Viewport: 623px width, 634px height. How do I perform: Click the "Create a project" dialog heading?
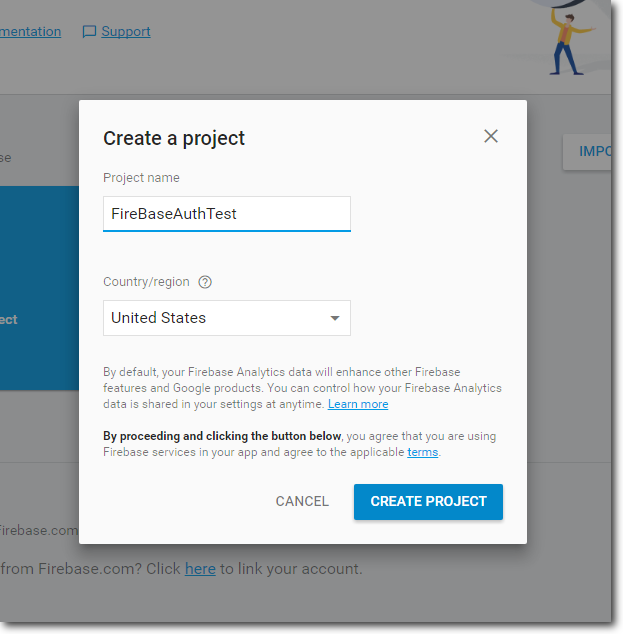(x=174, y=138)
